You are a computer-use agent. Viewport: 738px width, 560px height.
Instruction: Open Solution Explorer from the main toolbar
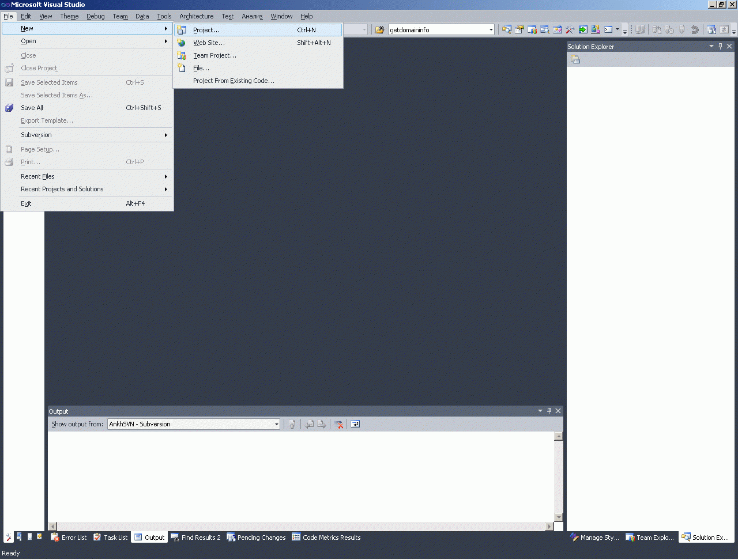(507, 30)
